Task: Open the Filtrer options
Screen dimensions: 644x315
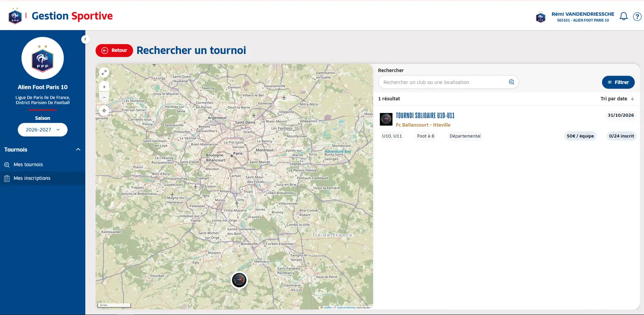Action: (618, 82)
